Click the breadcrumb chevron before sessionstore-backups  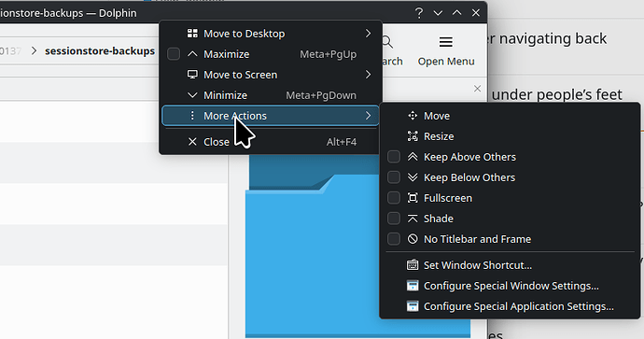[x=35, y=51]
